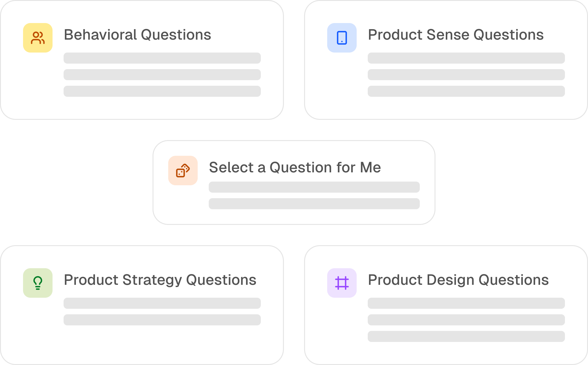Click first placeholder line under Product Strategy
The height and width of the screenshot is (365, 588).
click(162, 303)
